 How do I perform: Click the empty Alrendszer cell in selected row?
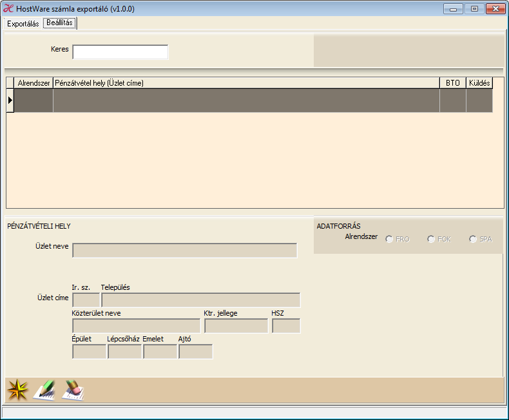[34, 100]
